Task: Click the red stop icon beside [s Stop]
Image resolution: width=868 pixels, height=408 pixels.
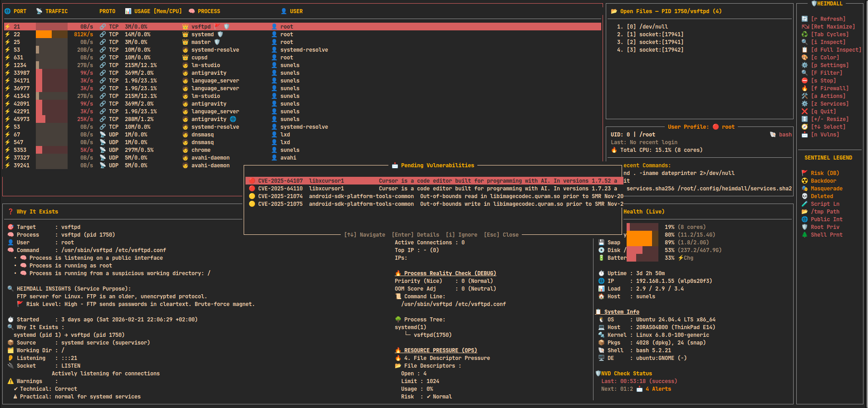Action: click(804, 81)
